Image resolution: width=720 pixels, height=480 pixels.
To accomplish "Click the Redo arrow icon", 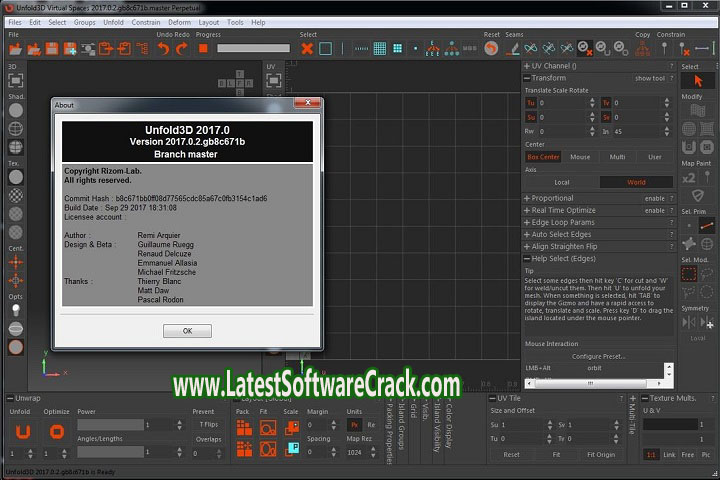I will 182,49.
